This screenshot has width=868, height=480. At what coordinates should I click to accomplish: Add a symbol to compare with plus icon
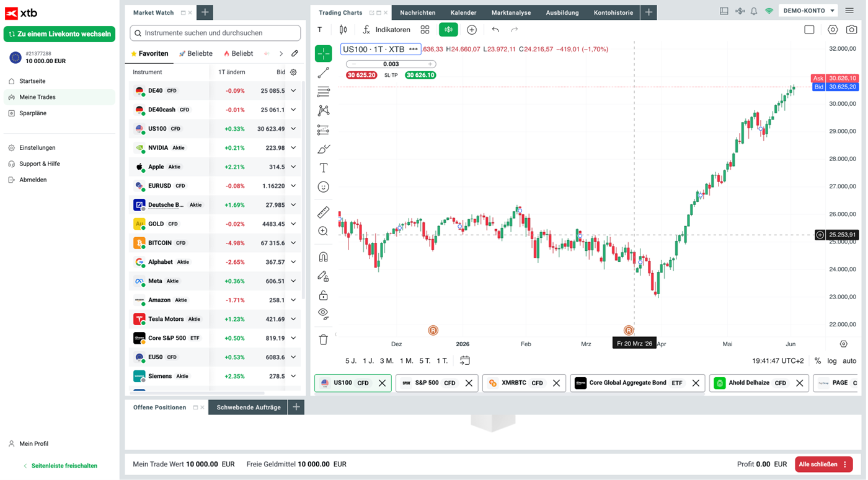pos(472,30)
